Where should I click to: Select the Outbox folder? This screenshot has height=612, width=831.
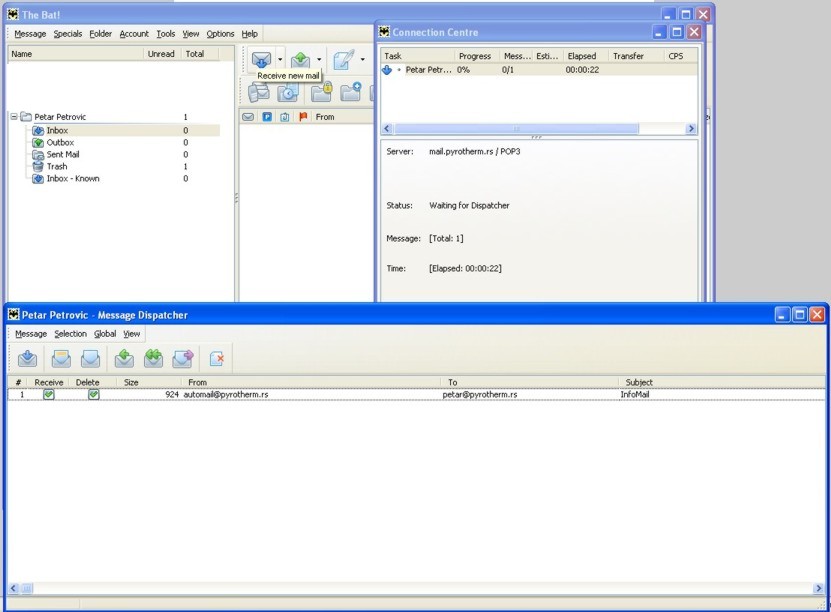(x=60, y=142)
